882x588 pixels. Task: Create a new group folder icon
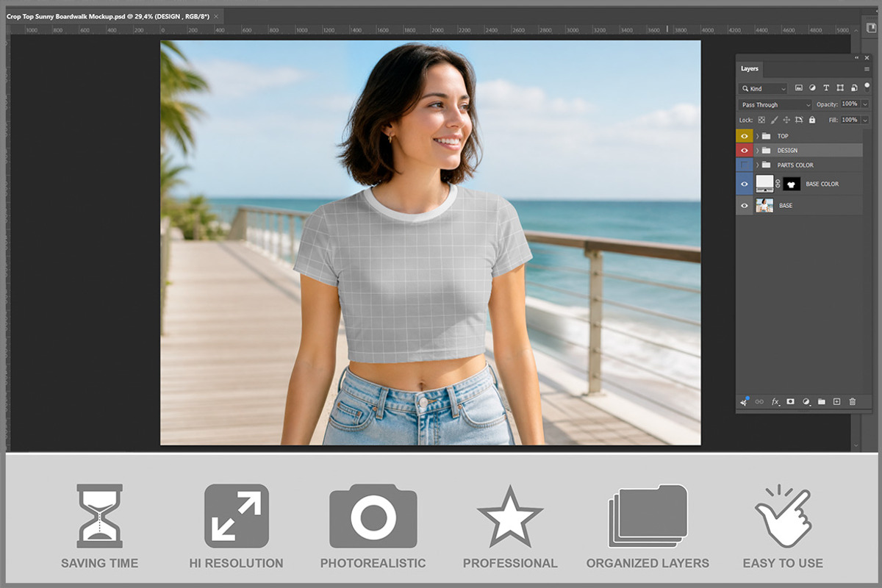pyautogui.click(x=822, y=401)
